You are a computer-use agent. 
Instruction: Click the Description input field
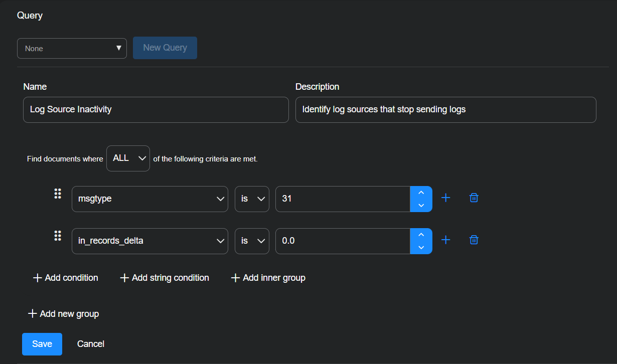[445, 109]
